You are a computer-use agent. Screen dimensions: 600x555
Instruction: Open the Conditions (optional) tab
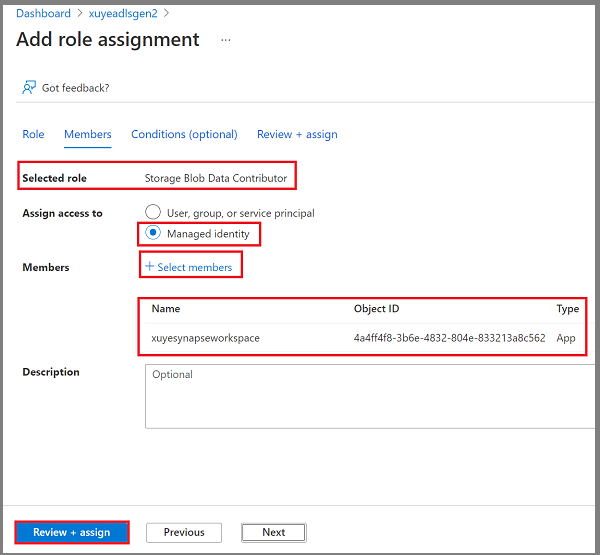point(184,134)
